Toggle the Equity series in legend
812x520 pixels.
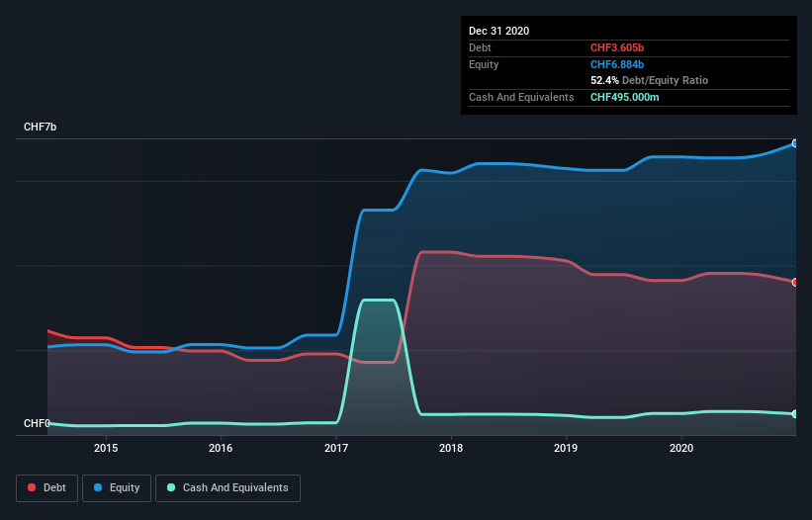click(x=117, y=488)
